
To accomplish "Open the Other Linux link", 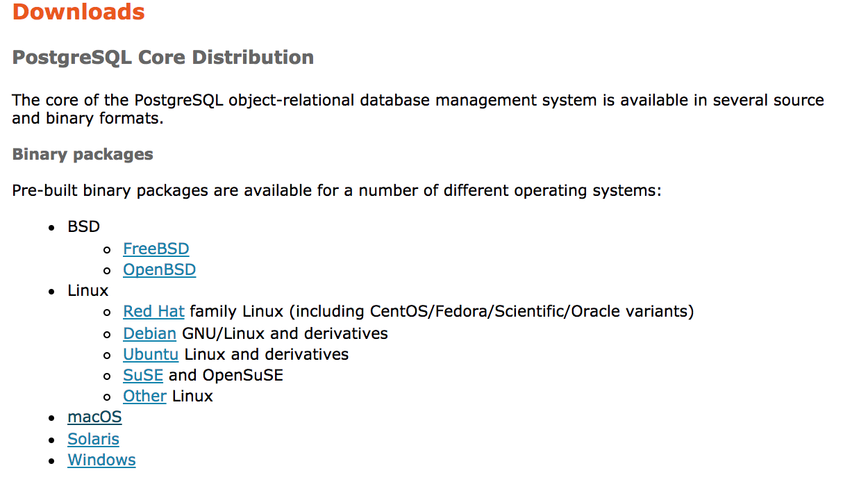I will click(x=144, y=396).
